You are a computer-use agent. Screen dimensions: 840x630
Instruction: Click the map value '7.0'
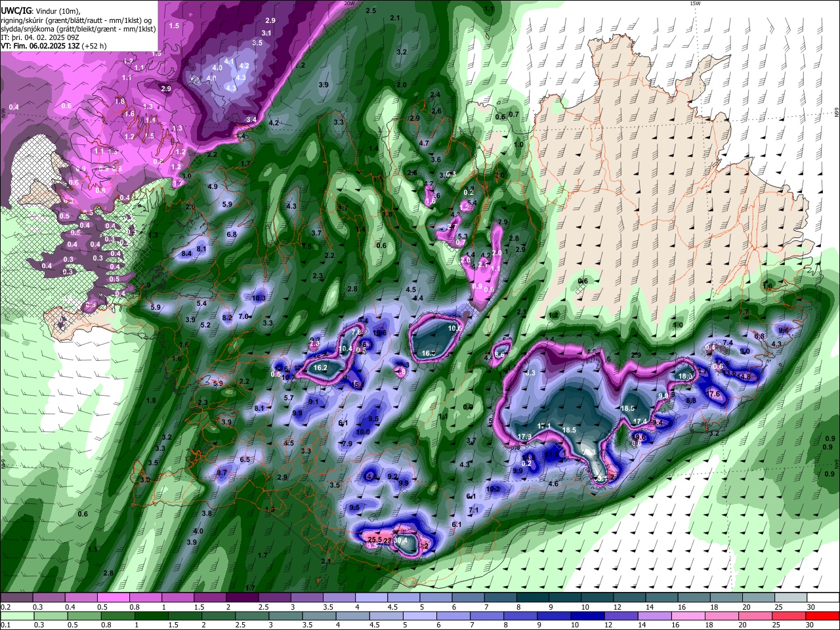coord(243,316)
